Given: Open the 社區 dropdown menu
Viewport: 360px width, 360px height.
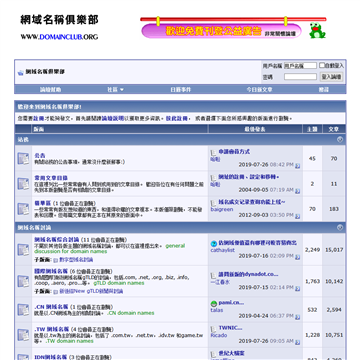Looking at the screenshot, I should pyautogui.click(x=115, y=89).
